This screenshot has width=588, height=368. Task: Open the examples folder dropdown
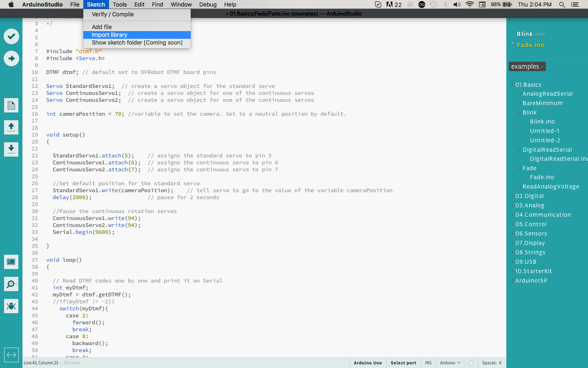coord(527,67)
